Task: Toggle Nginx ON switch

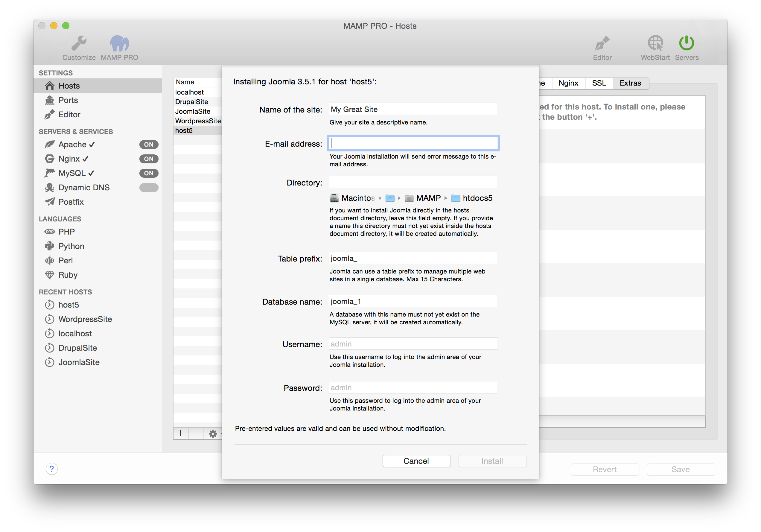Action: click(x=149, y=159)
